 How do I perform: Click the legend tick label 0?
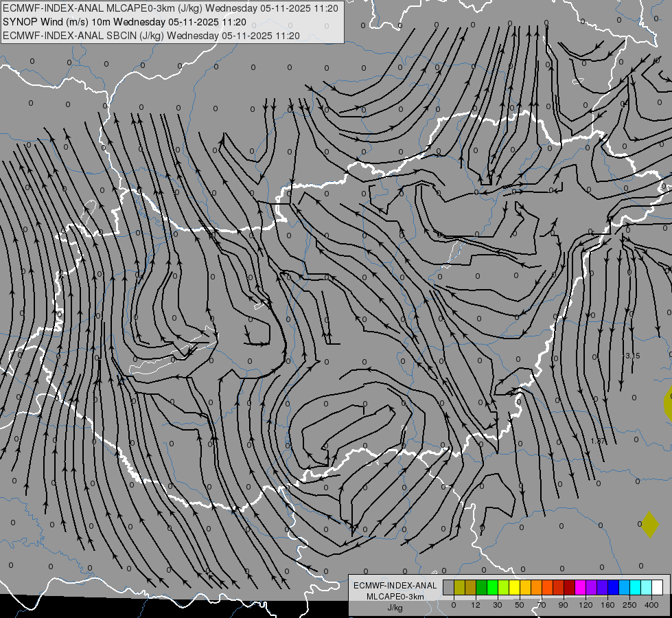(x=454, y=605)
